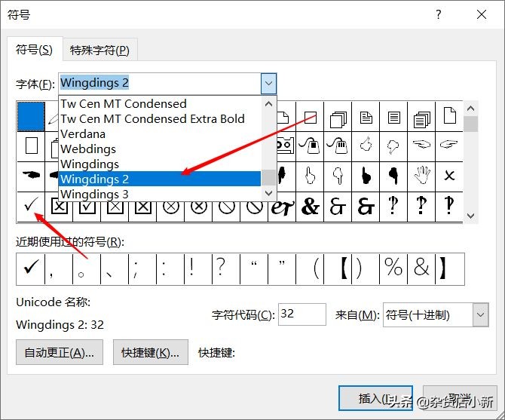Click the 字符代码 character code field
This screenshot has width=505, height=420.
pyautogui.click(x=301, y=314)
